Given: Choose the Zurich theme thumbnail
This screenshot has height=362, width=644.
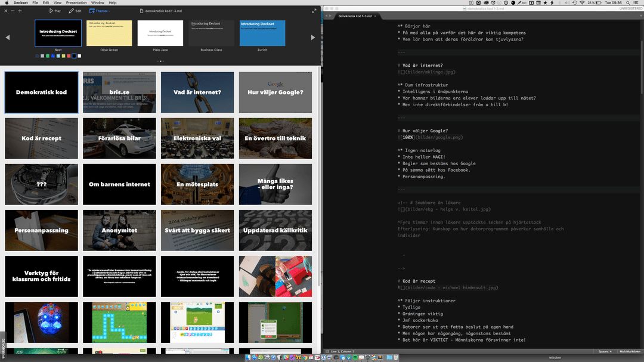Looking at the screenshot, I should pyautogui.click(x=262, y=33).
